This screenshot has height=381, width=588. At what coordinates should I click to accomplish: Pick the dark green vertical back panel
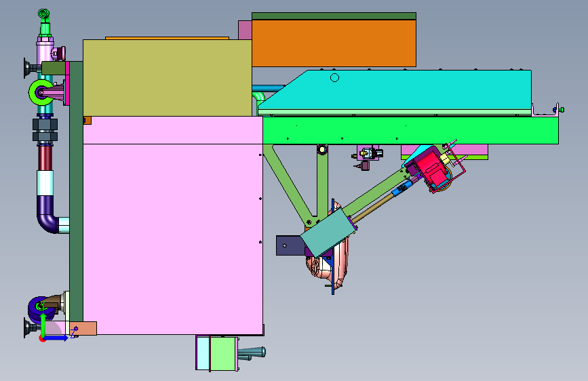(x=76, y=191)
